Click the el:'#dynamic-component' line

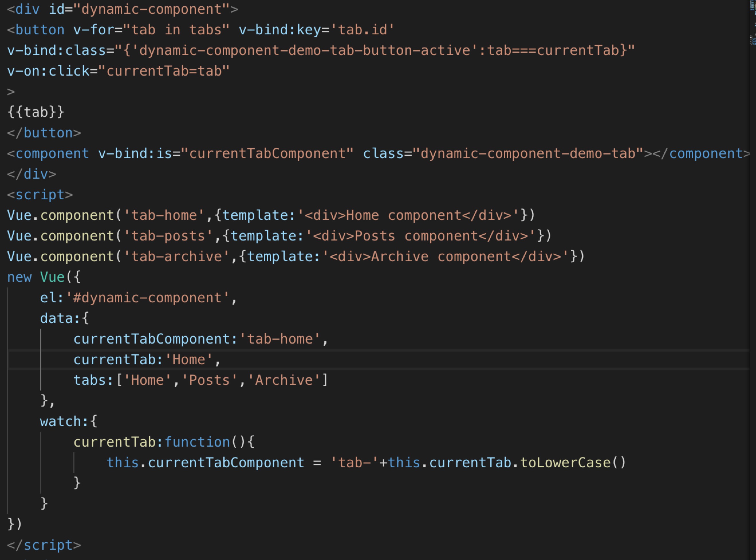pyautogui.click(x=139, y=298)
